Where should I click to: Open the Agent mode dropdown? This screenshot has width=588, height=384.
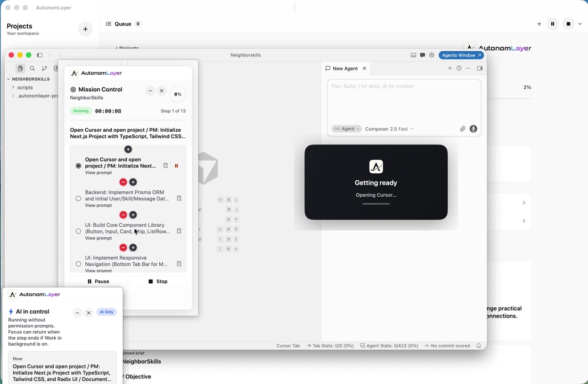[346, 129]
